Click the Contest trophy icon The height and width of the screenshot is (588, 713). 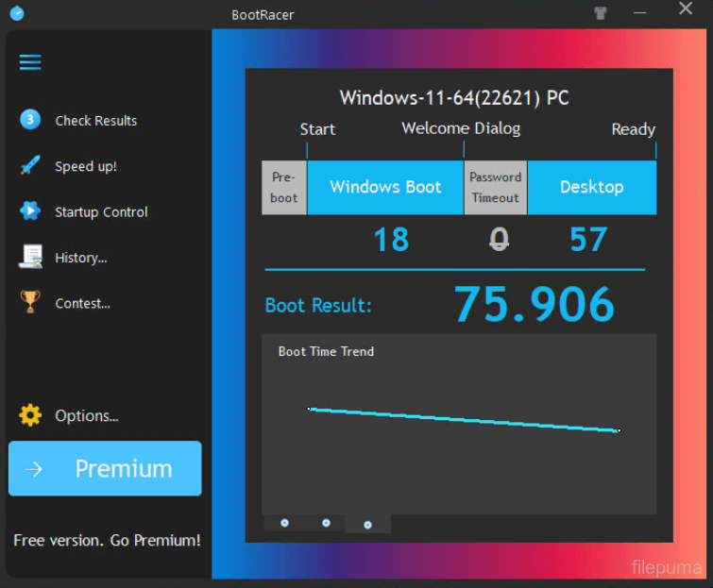(x=30, y=302)
